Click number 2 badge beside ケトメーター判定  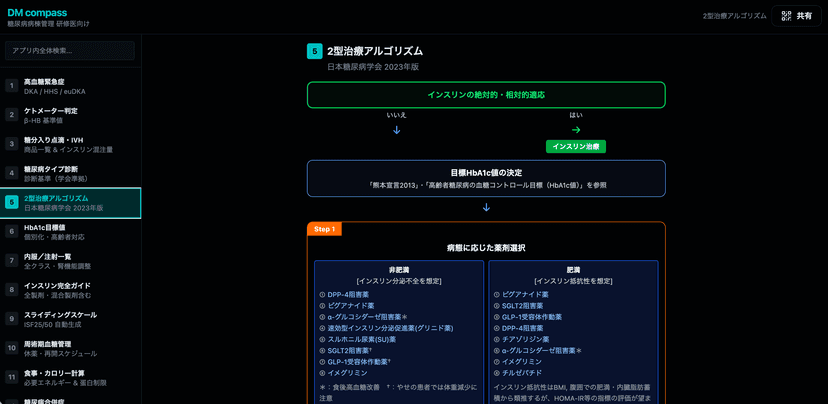[x=12, y=115]
